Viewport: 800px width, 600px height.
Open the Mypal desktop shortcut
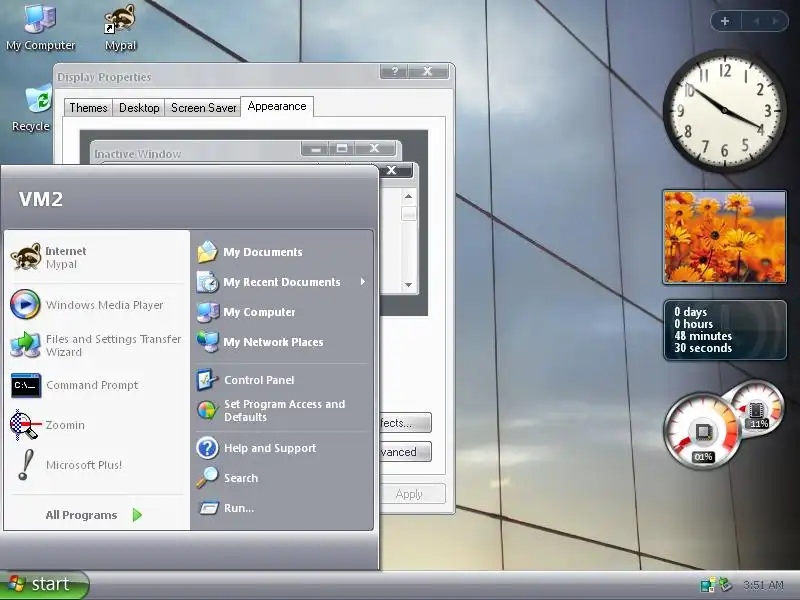(120, 27)
